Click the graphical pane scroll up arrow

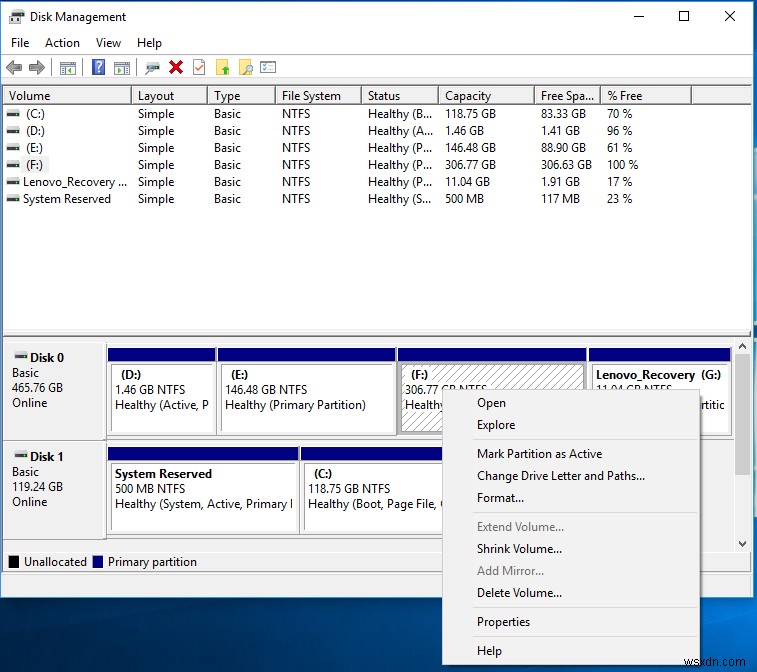point(743,347)
